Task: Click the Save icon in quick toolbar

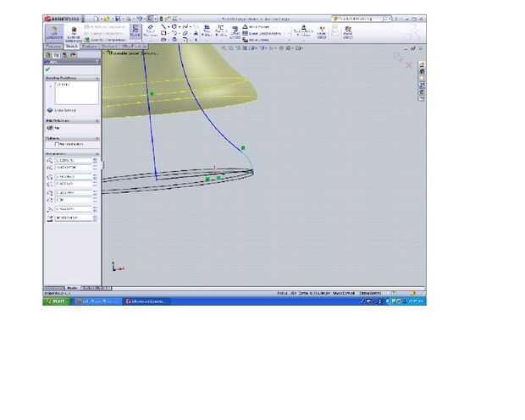Action: [x=118, y=19]
